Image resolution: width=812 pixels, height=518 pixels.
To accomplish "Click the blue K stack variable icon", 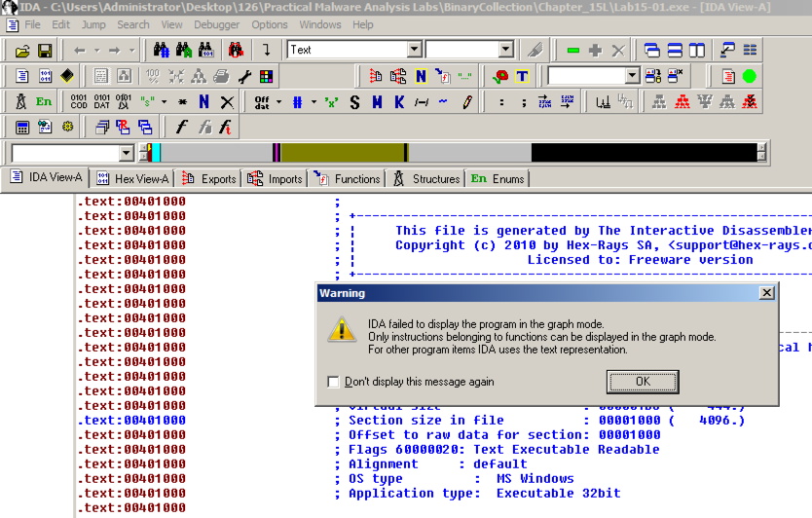I will coord(399,102).
